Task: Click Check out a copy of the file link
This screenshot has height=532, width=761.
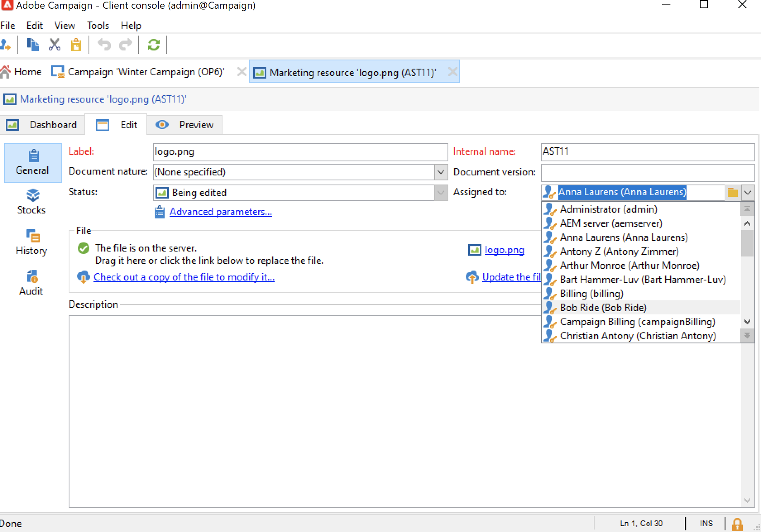Action: pyautogui.click(x=184, y=277)
